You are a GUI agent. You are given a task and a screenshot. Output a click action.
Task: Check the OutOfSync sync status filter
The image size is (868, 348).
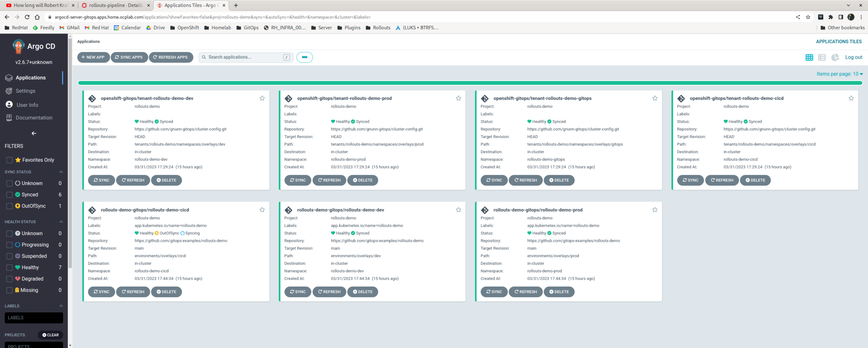[x=9, y=206]
